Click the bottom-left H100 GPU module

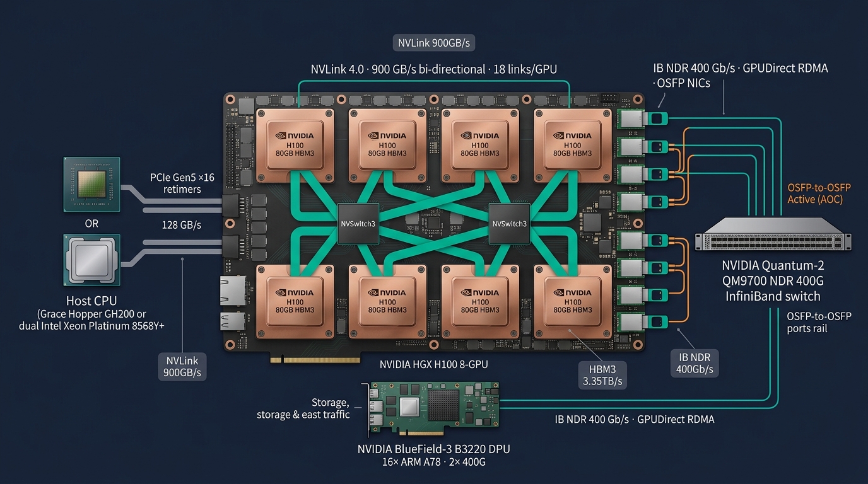(295, 301)
